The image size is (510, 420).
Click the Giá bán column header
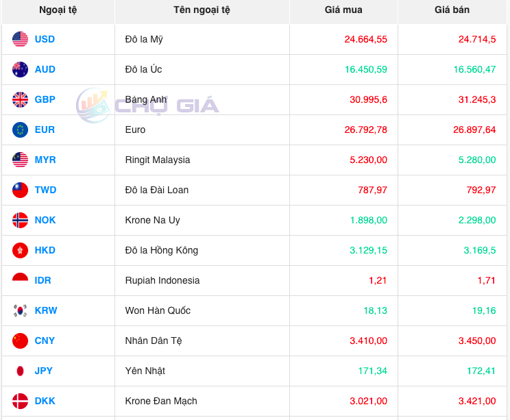(x=452, y=10)
